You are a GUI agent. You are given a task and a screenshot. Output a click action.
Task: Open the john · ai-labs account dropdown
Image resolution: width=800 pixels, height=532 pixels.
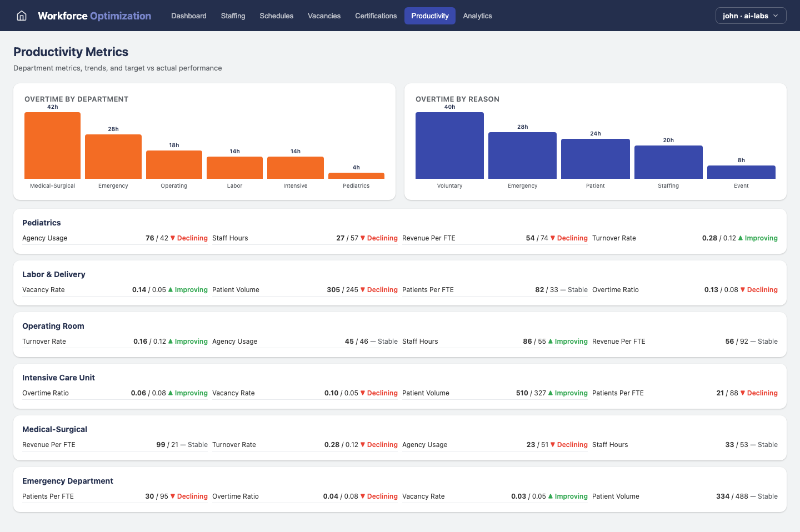click(x=751, y=16)
